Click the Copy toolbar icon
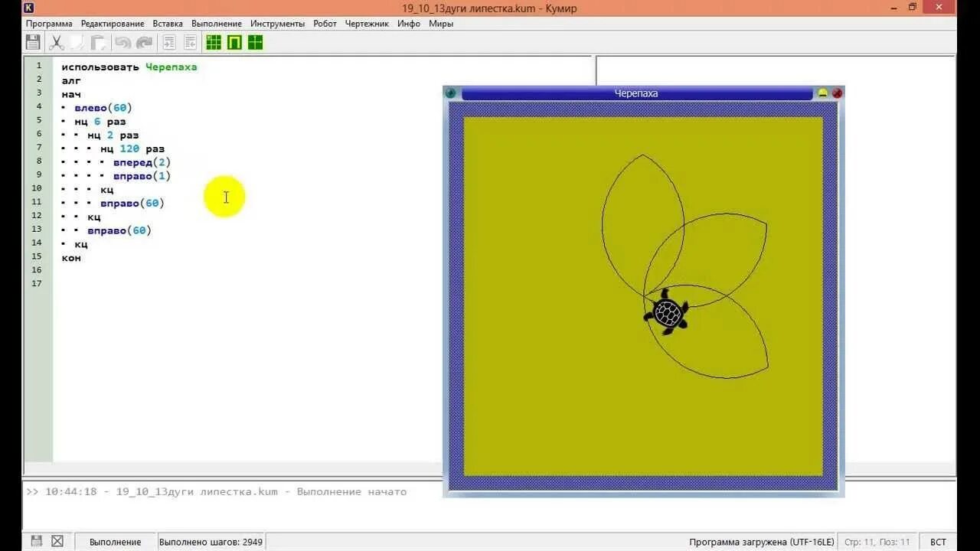This screenshot has width=980, height=551. (77, 43)
